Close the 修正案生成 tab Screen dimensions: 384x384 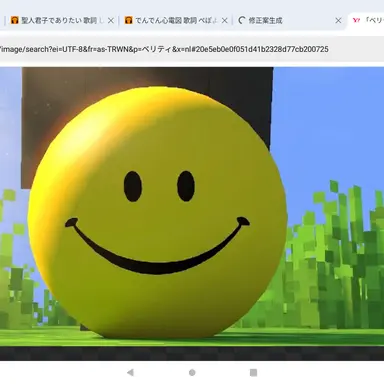pyautogui.click(x=338, y=21)
